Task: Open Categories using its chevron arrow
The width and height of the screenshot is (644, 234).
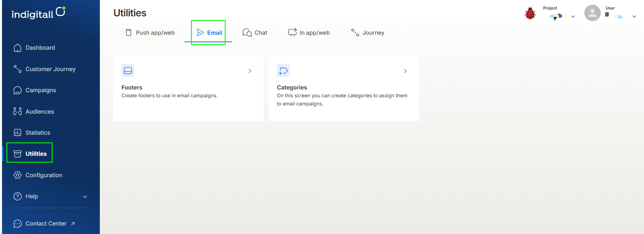Action: (405, 71)
